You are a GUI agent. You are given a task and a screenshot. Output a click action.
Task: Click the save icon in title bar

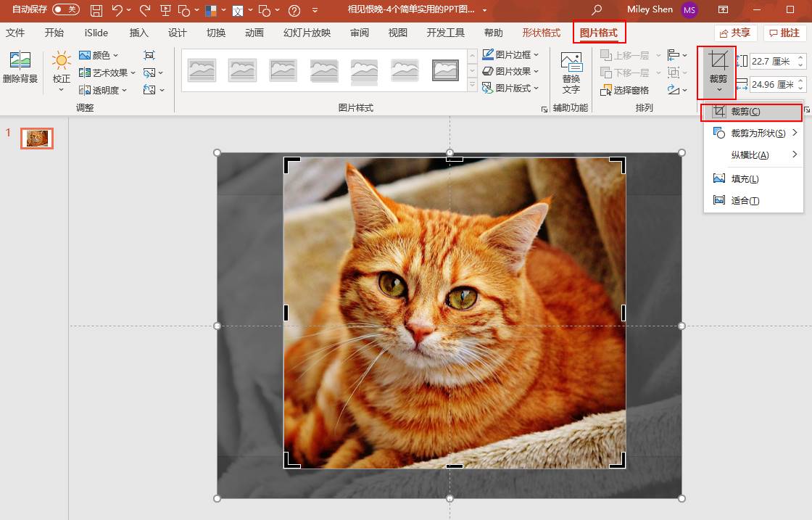pyautogui.click(x=96, y=10)
